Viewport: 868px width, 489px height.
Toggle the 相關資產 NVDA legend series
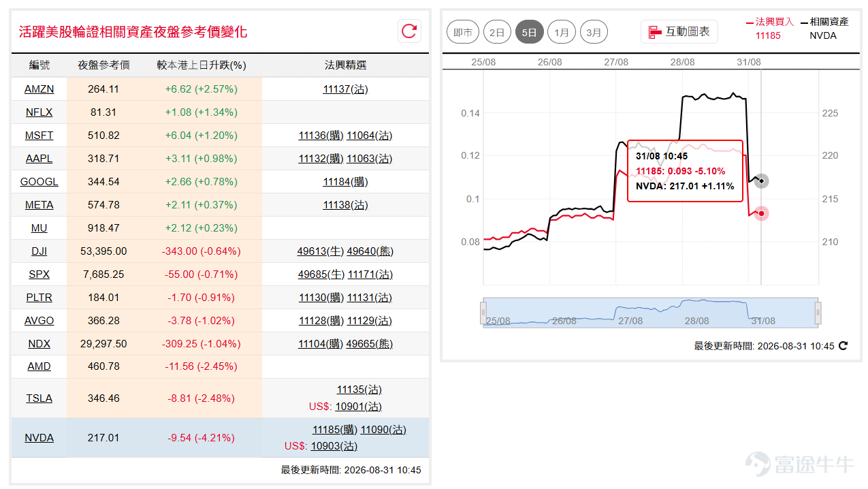[824, 29]
